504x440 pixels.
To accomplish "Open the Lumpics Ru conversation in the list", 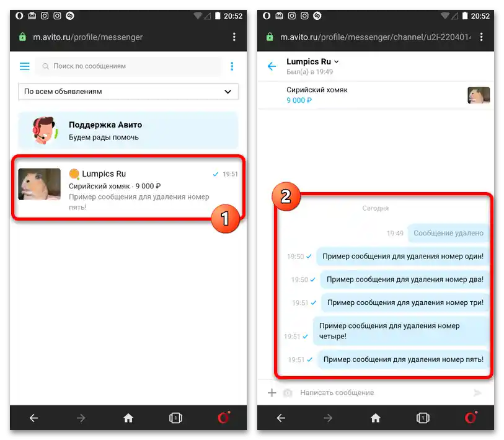I will pyautogui.click(x=128, y=188).
